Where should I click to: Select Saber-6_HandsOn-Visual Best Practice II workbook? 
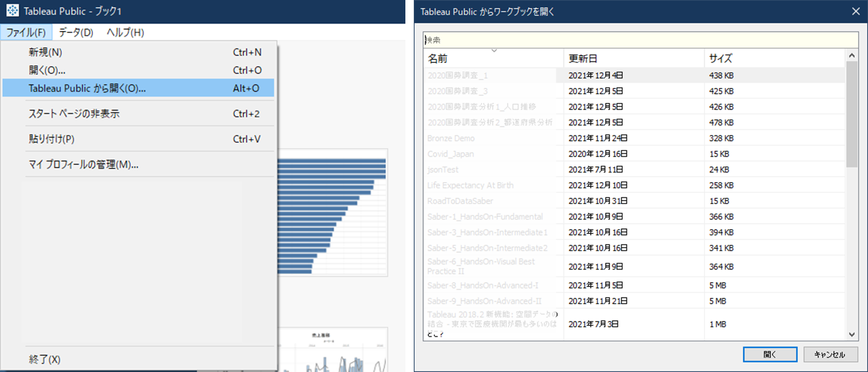point(634,267)
